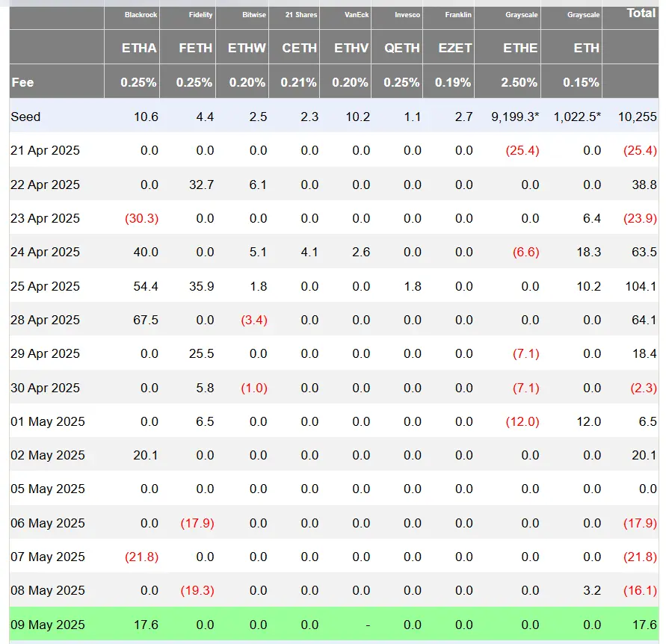This screenshot has width=666, height=644.
Task: Click the 63.5 total value
Action: pos(644,252)
